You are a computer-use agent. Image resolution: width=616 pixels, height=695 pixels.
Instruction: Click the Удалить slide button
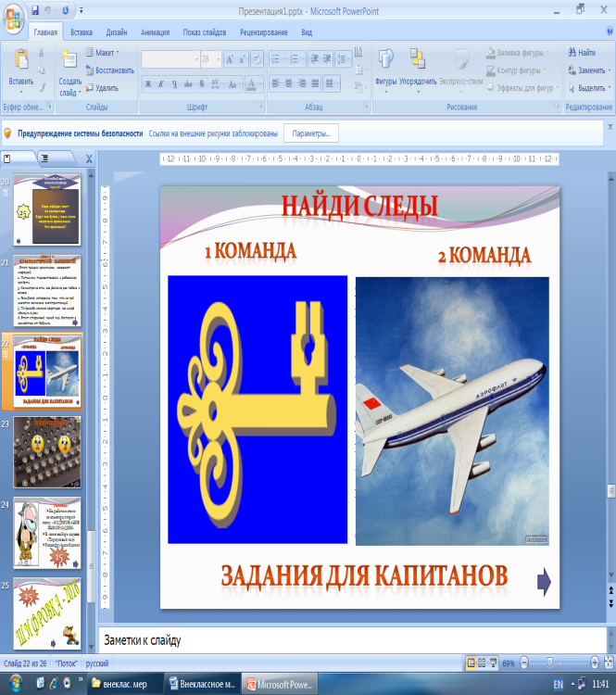pyautogui.click(x=102, y=88)
